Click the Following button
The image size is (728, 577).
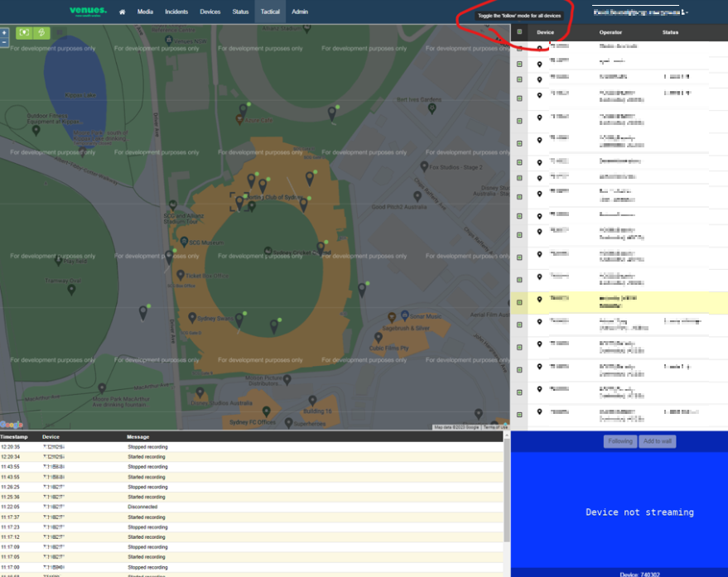(x=620, y=441)
